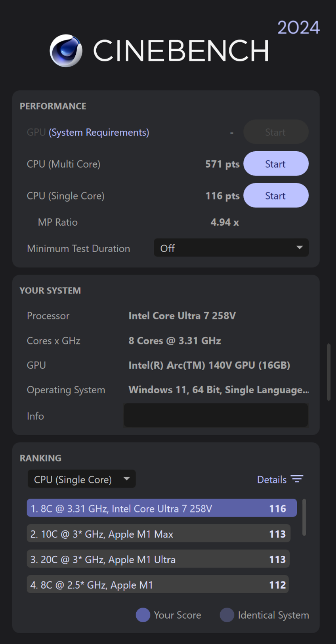Click the Identical System legend circle
Viewport: 336px width, 644px height.
[227, 615]
